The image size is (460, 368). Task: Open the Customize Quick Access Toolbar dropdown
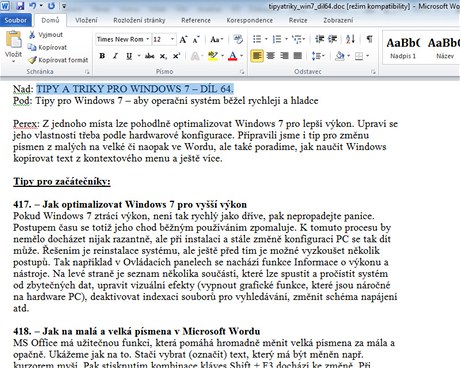[x=64, y=6]
